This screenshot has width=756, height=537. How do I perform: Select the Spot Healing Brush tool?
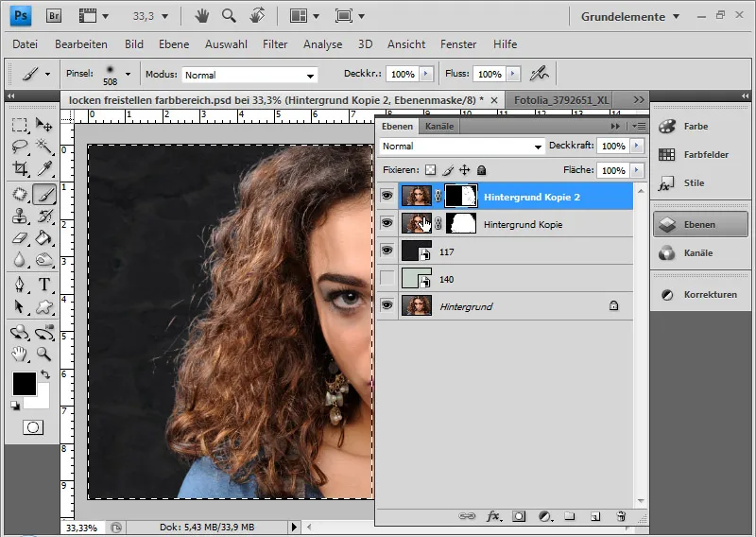(x=19, y=195)
